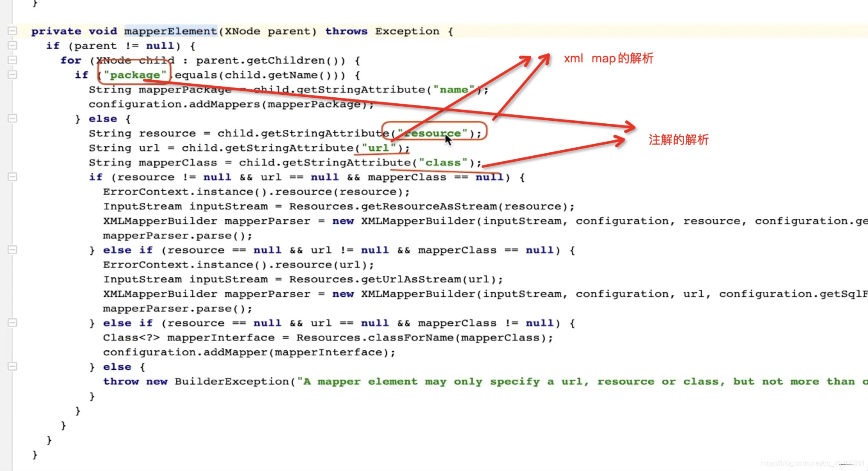Select the package string highlight in if condition

(x=134, y=74)
